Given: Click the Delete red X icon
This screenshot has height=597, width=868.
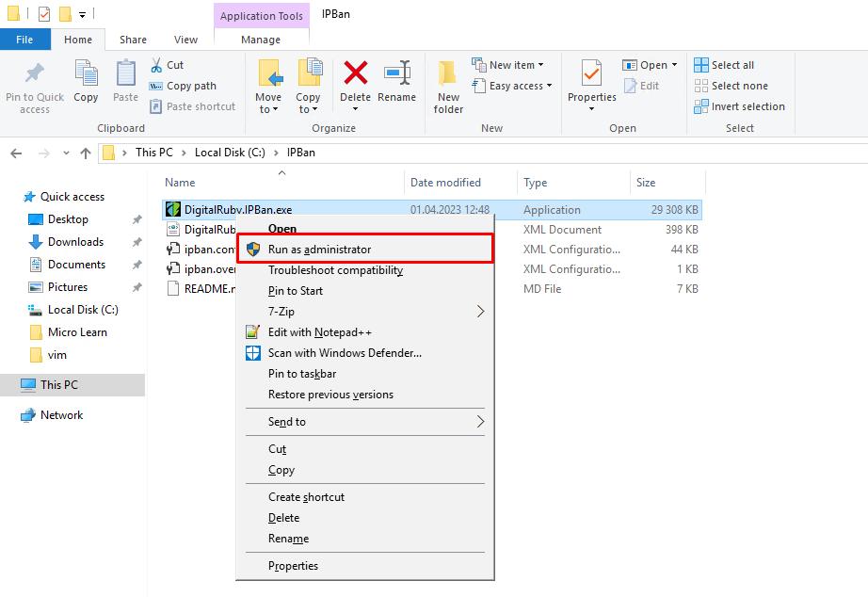Looking at the screenshot, I should click(x=356, y=73).
